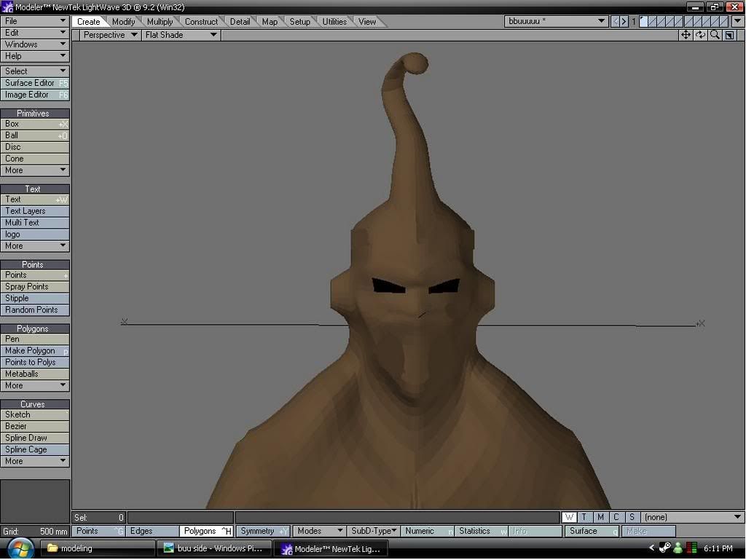The height and width of the screenshot is (560, 746).
Task: Click the Steam tray icon
Action: (664, 548)
